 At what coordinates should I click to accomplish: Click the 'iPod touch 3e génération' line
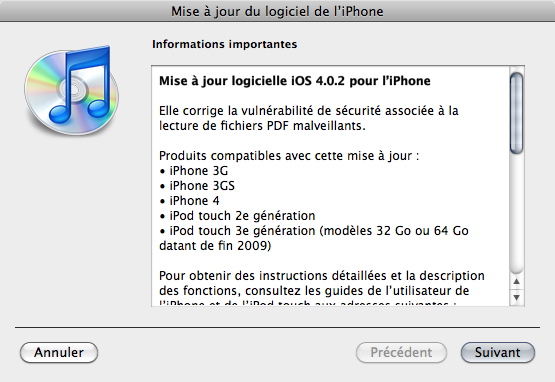(314, 231)
